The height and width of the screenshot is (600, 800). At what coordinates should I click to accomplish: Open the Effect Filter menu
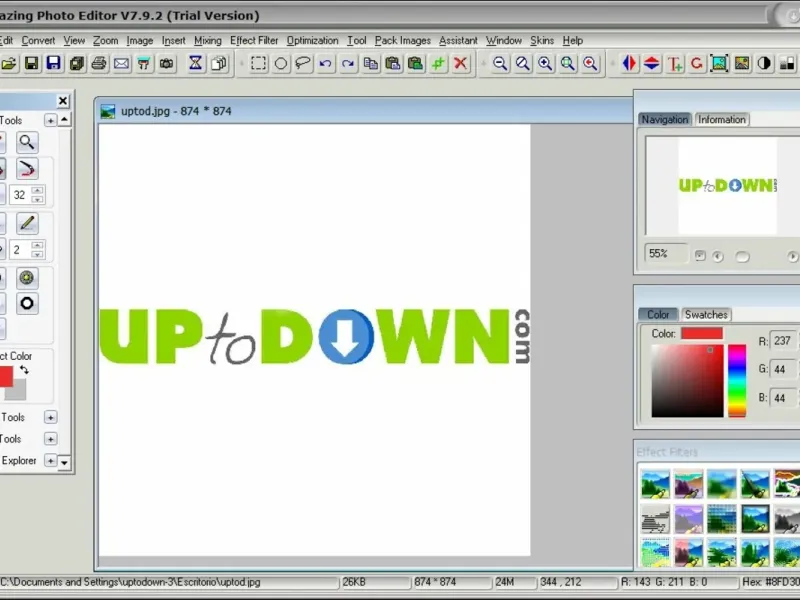point(254,40)
